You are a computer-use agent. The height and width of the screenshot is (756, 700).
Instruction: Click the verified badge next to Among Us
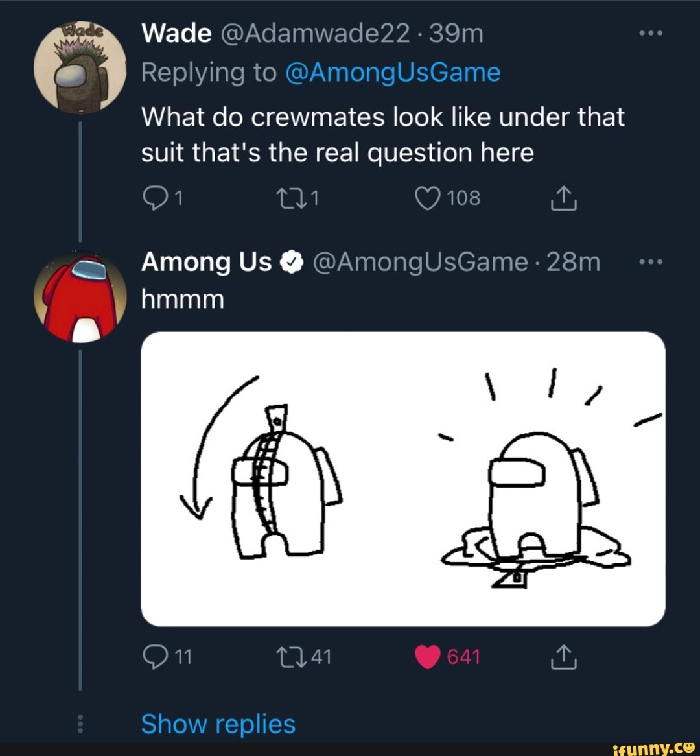[x=292, y=262]
